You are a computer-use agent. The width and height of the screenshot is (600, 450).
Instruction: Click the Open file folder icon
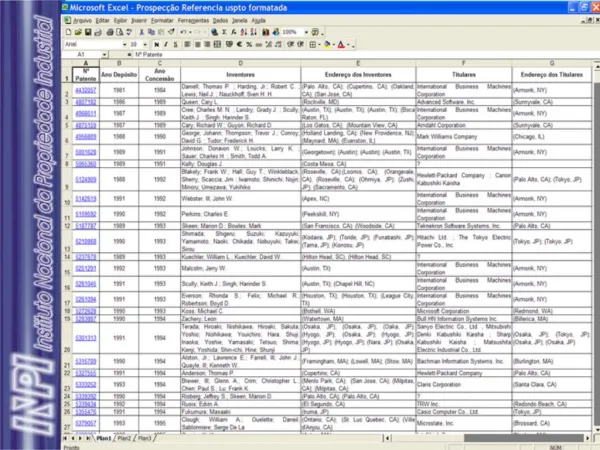coord(78,32)
